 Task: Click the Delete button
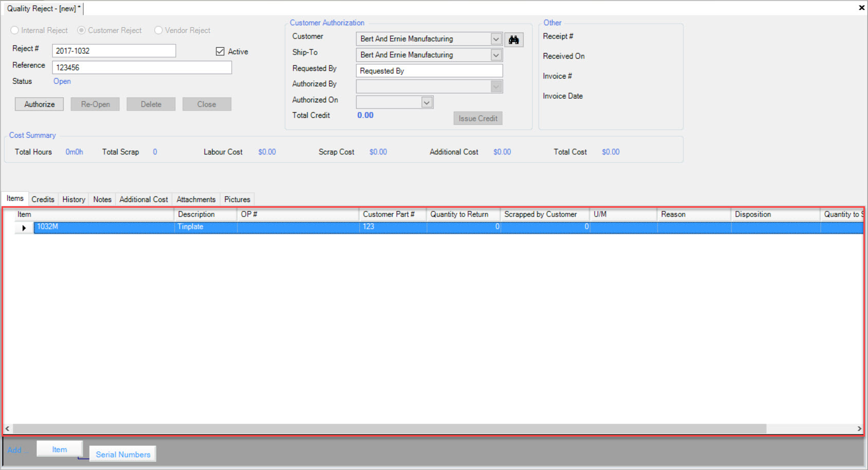151,104
